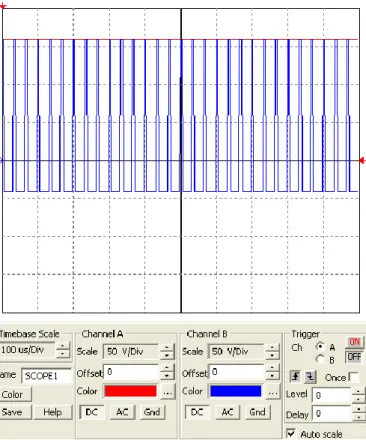This screenshot has height=440, width=366.
Task: Open Channel A color picker ellipsis button
Action: click(168, 392)
